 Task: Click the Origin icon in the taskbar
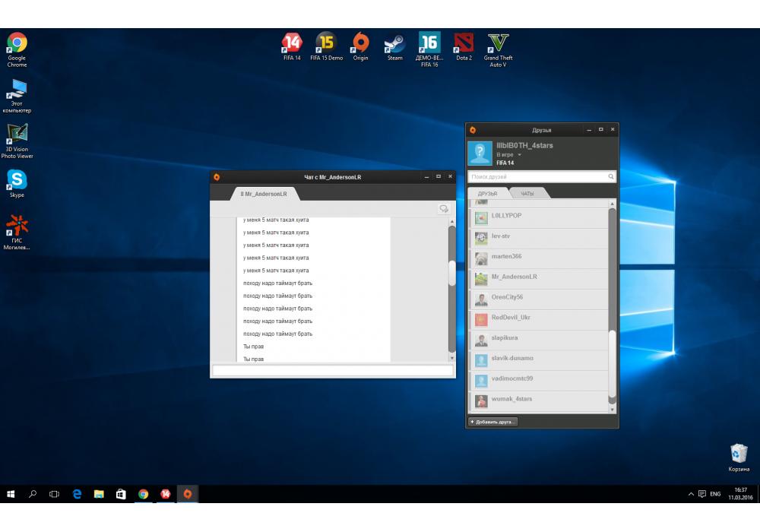click(x=187, y=494)
